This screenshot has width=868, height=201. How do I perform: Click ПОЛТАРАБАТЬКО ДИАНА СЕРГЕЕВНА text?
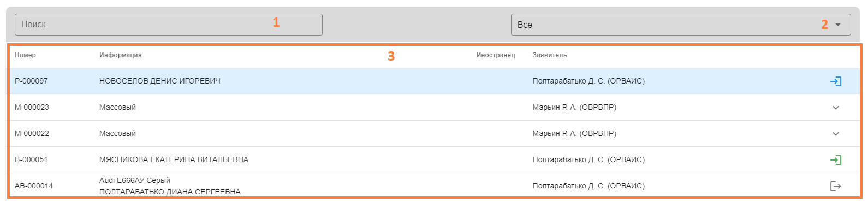[x=170, y=192]
